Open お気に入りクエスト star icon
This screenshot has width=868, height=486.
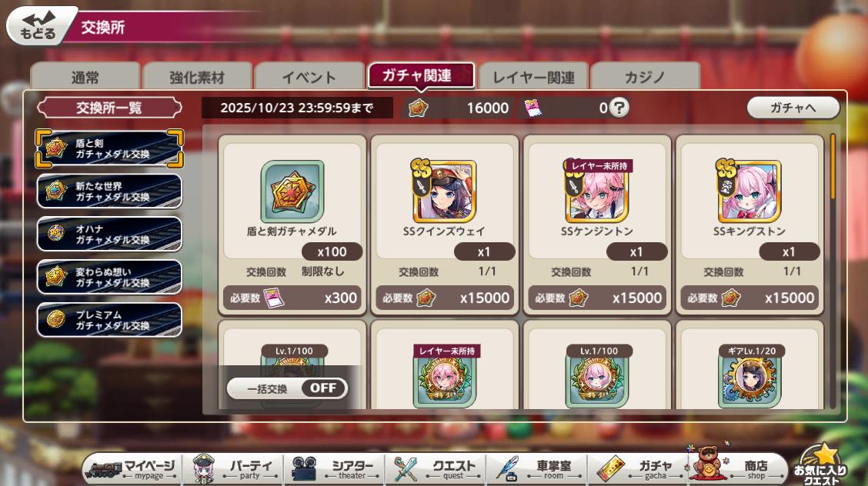[x=822, y=464]
